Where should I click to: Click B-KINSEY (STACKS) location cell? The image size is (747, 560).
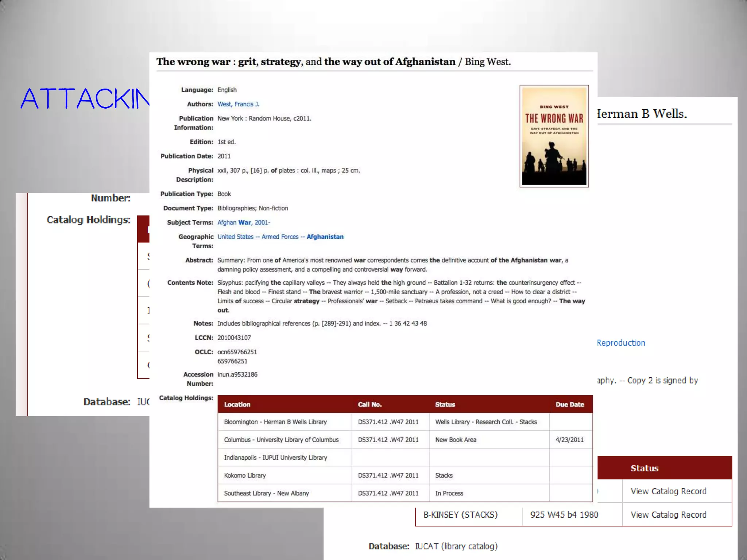click(460, 515)
